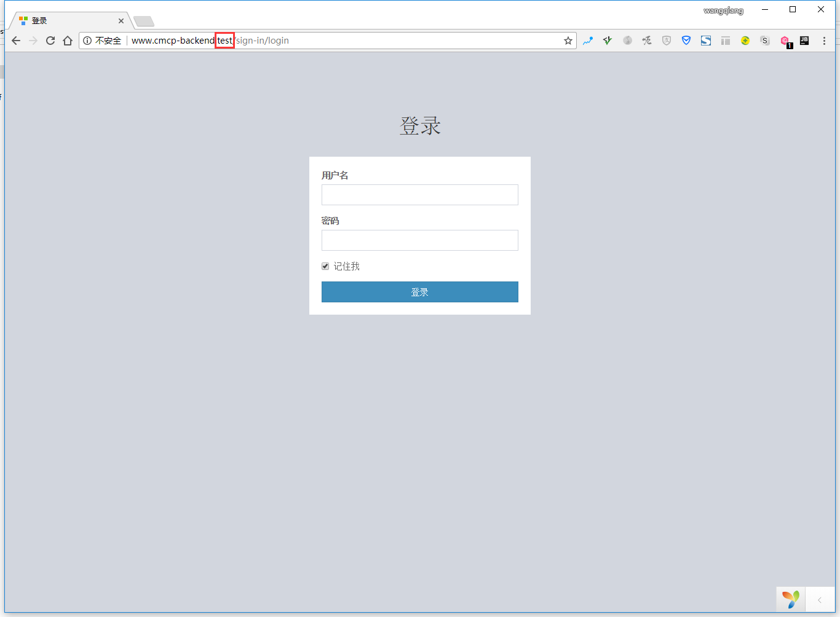Open the browser home page

coord(68,41)
